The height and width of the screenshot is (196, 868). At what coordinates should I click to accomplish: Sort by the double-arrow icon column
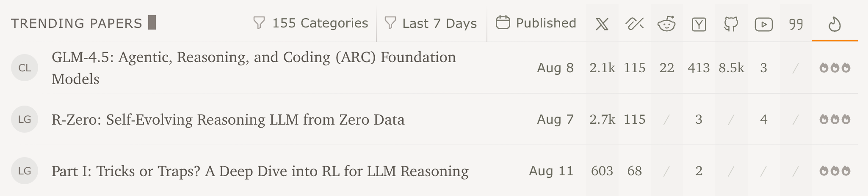click(x=634, y=24)
